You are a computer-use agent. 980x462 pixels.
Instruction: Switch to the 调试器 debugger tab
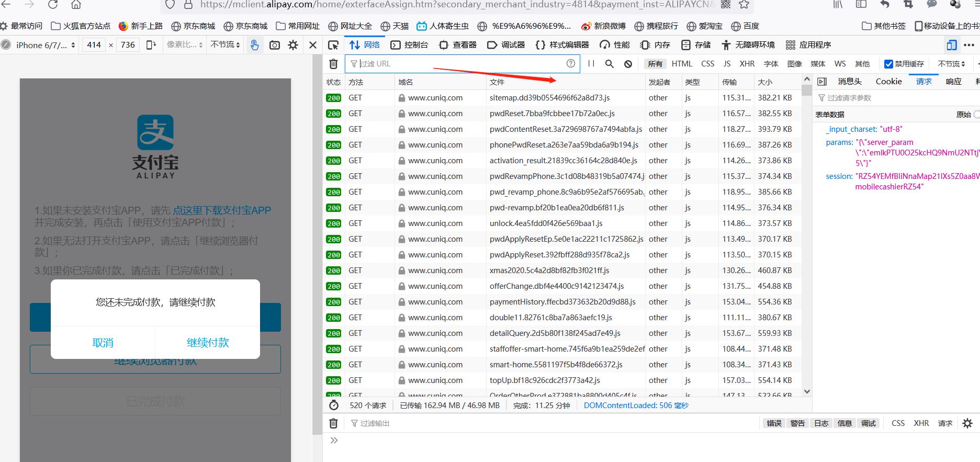point(506,45)
